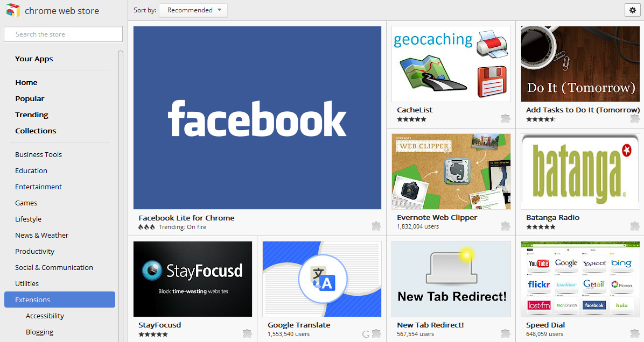Open the Chrome Web Store logo
This screenshot has height=342, width=644.
(52, 10)
